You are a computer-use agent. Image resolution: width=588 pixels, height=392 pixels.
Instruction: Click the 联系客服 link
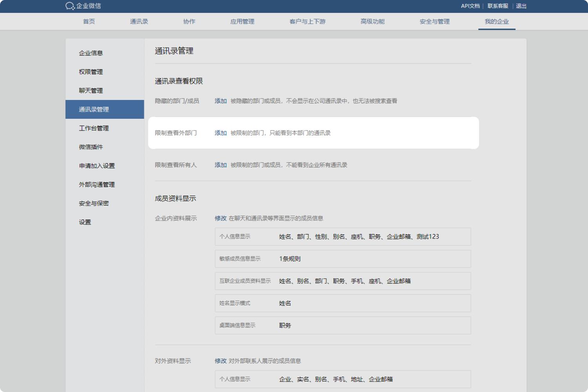pyautogui.click(x=497, y=6)
